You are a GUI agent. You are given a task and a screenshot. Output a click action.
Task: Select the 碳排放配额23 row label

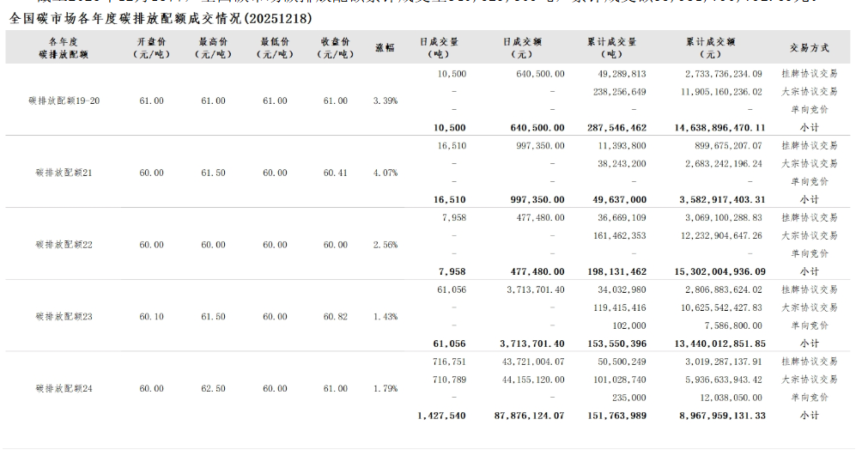coord(64,317)
